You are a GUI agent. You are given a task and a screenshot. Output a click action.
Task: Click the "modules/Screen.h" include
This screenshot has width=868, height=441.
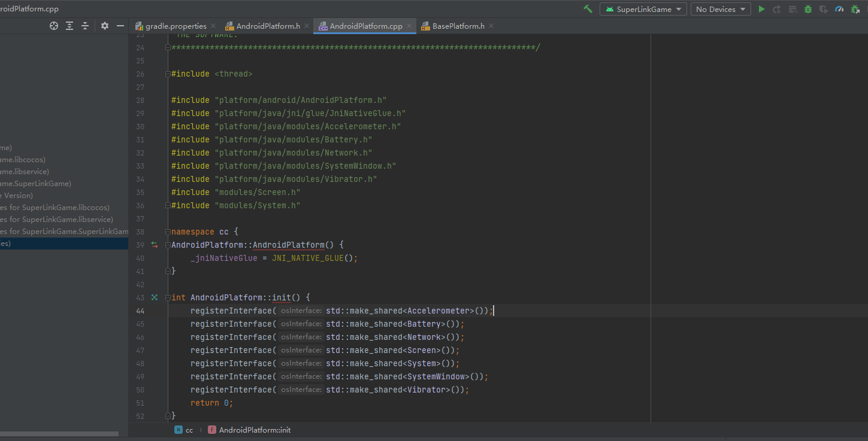tap(258, 192)
